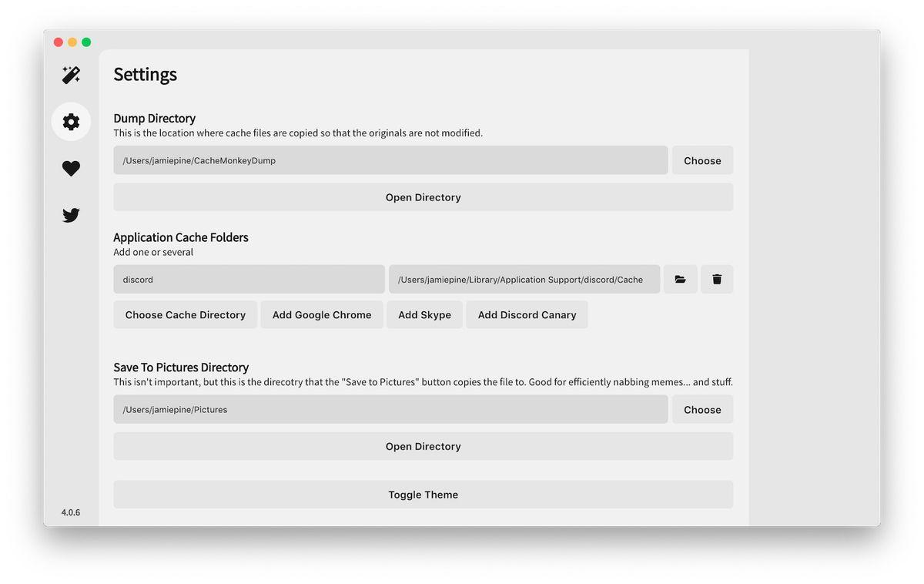924x584 pixels.
Task: Click the 4.0.6 version label
Action: pos(71,512)
